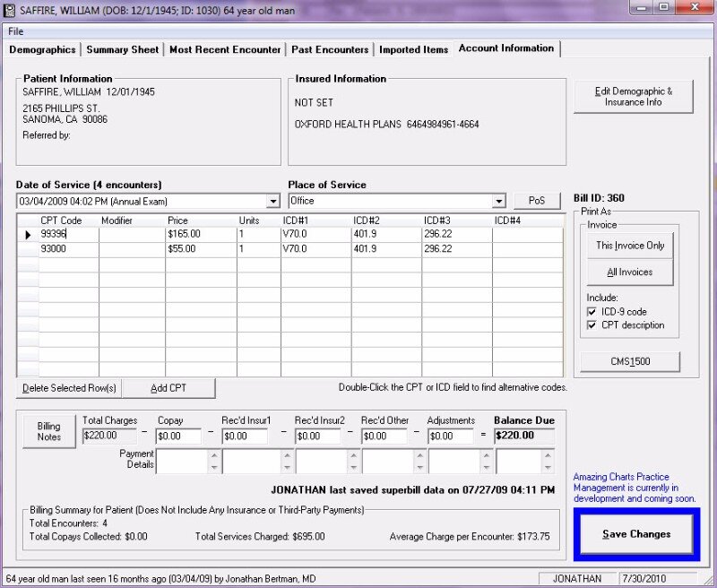Click Delete Selected Row(s) button
This screenshot has width=717, height=588.
[69, 388]
